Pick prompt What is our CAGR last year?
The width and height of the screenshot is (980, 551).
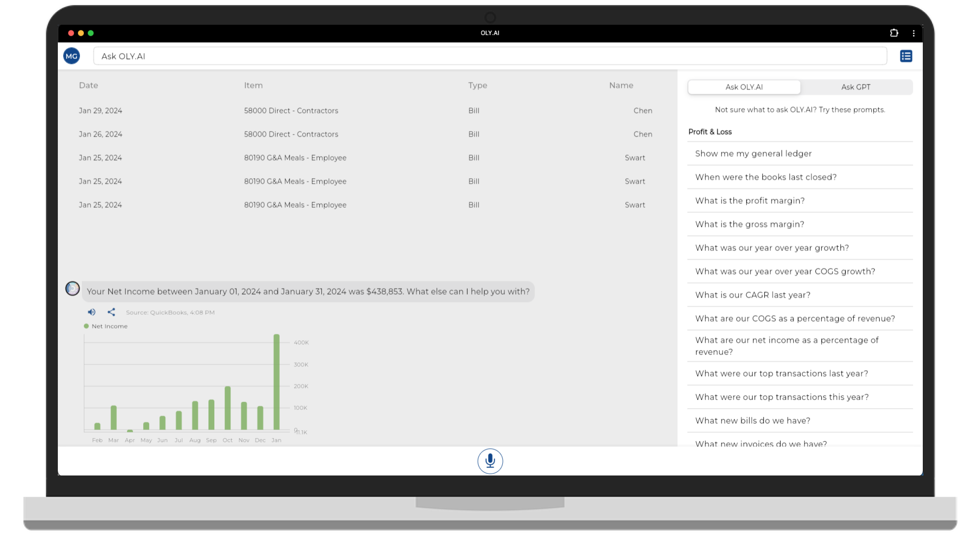click(752, 295)
